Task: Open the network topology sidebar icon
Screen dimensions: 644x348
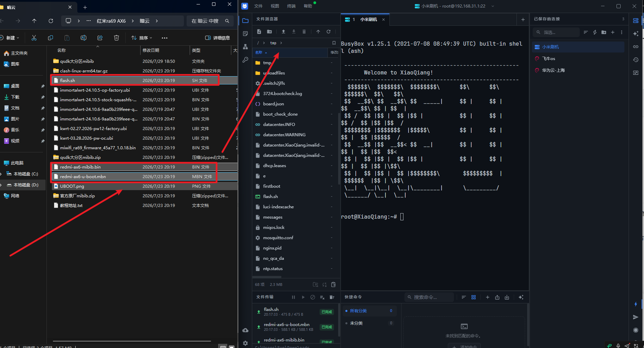Action: tap(245, 47)
